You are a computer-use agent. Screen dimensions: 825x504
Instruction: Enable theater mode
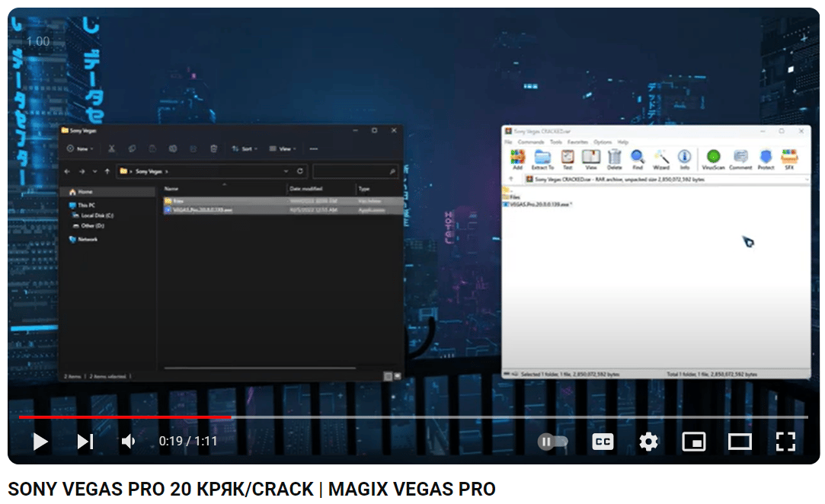tap(739, 442)
